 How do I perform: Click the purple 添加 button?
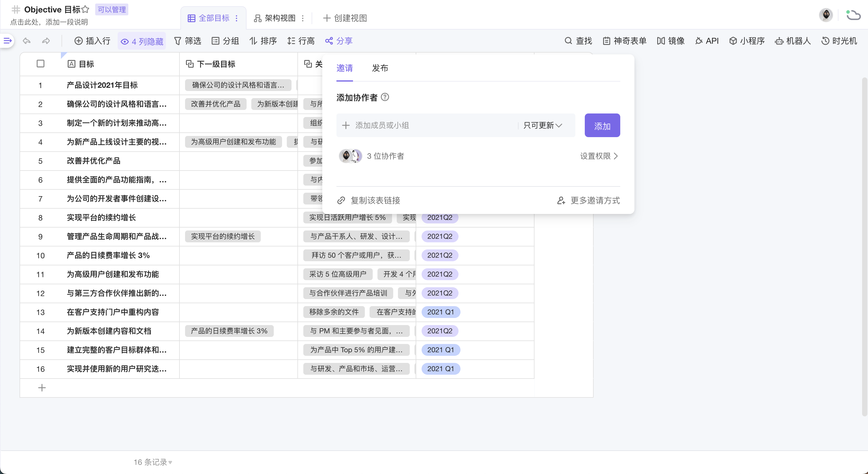(602, 126)
